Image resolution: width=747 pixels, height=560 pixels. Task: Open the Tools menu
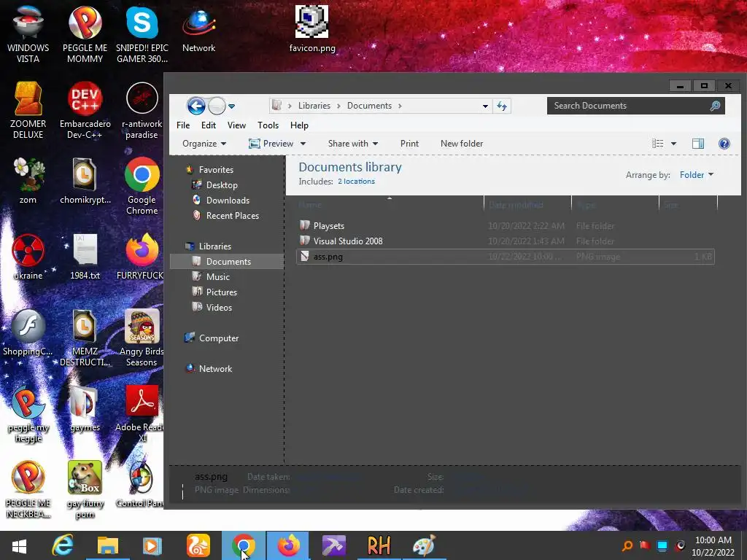click(x=268, y=125)
